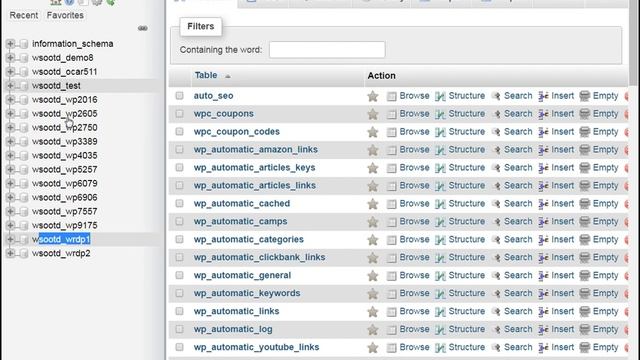Star the wpc_coupon_codes table
This screenshot has width=640, height=360.
372,132
